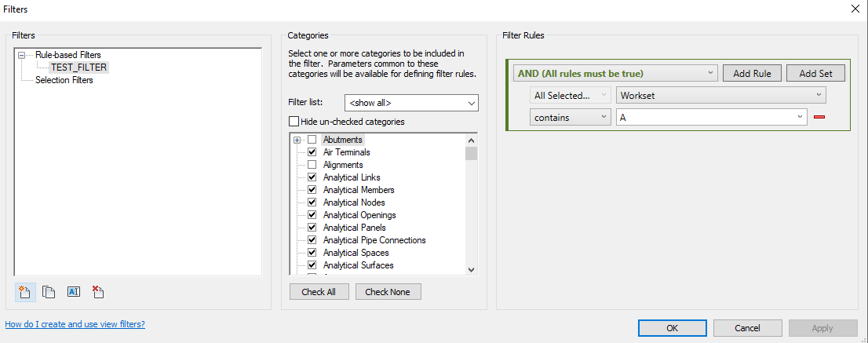868x343 pixels.
Task: Open the Filter list dropdown
Action: pos(411,103)
